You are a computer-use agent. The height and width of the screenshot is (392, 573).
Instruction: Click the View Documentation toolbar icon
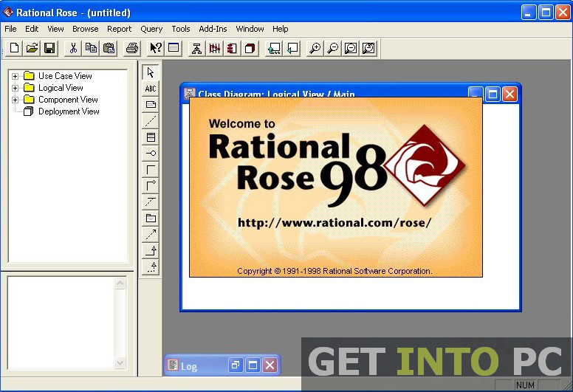tap(174, 48)
